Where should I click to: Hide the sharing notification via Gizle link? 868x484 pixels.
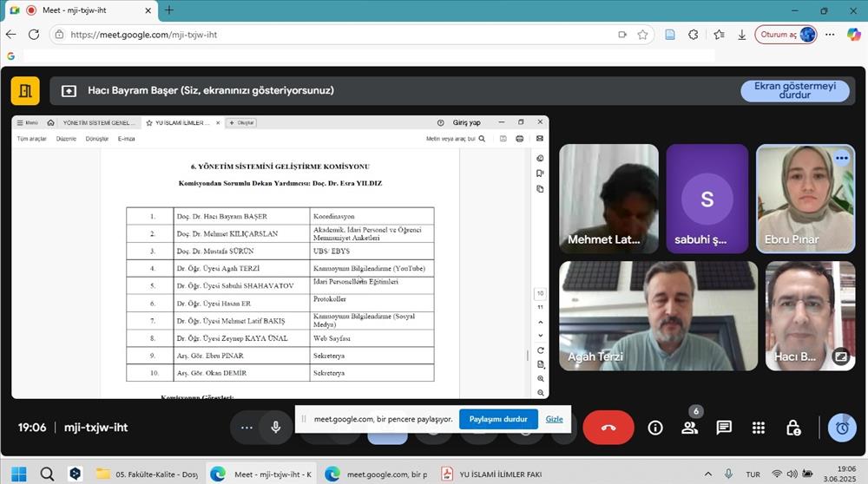[554, 419]
